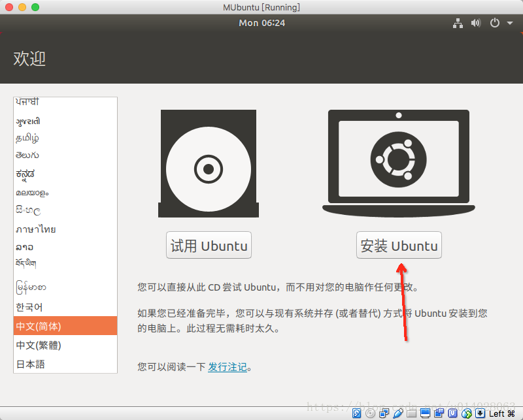Click the volume speaker icon in top bar
523x420 pixels.
pyautogui.click(x=476, y=23)
